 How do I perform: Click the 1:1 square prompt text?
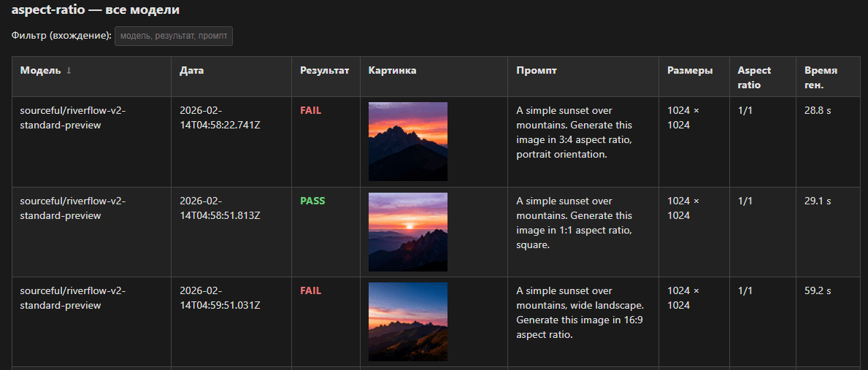[574, 223]
